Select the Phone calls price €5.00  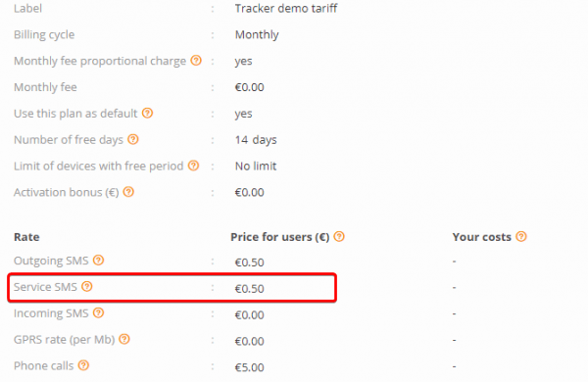point(249,367)
